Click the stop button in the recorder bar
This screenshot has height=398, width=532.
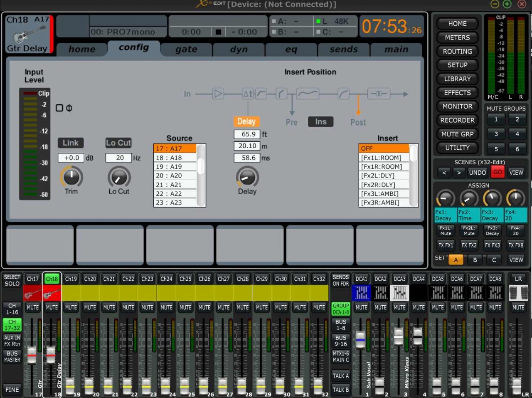[x=218, y=32]
